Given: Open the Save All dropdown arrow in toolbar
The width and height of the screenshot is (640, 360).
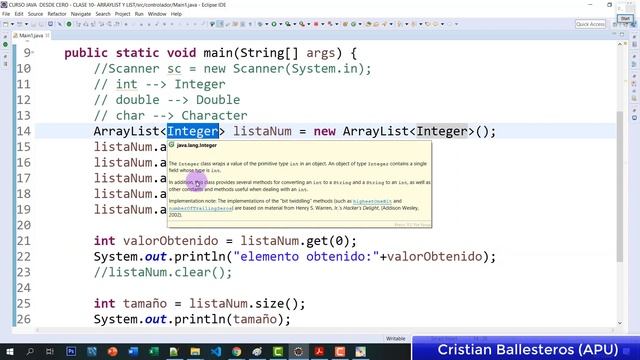Looking at the screenshot, I should tap(26, 24).
